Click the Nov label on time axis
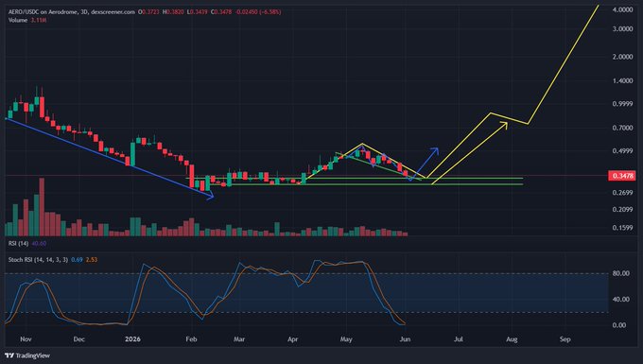The height and width of the screenshot is (364, 643). 26,339
